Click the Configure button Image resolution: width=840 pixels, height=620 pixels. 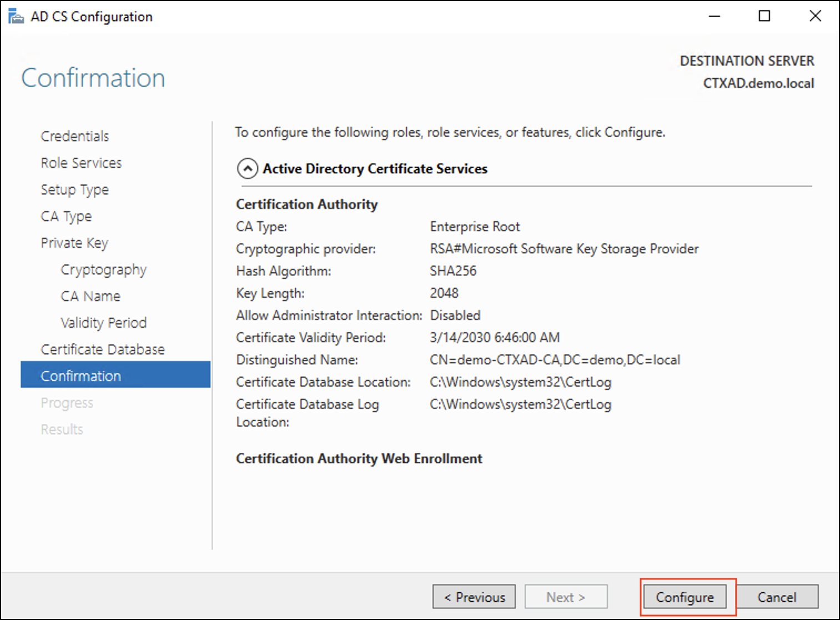pyautogui.click(x=685, y=597)
